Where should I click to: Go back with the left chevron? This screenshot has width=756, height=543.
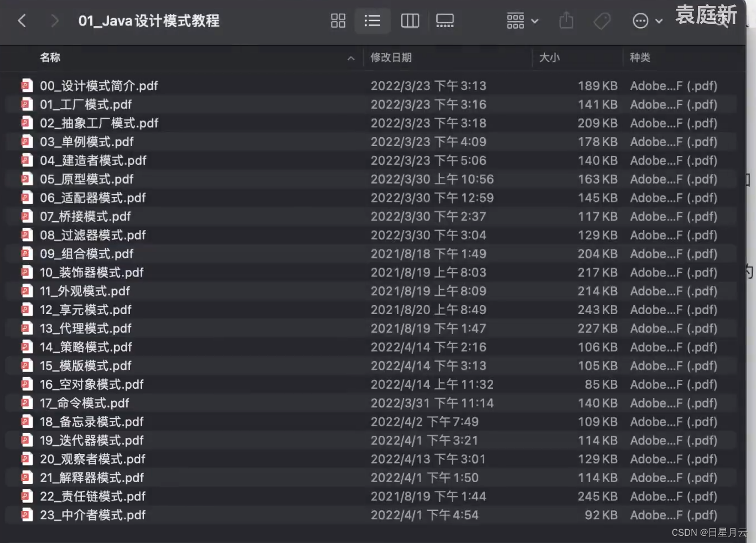[x=22, y=21]
